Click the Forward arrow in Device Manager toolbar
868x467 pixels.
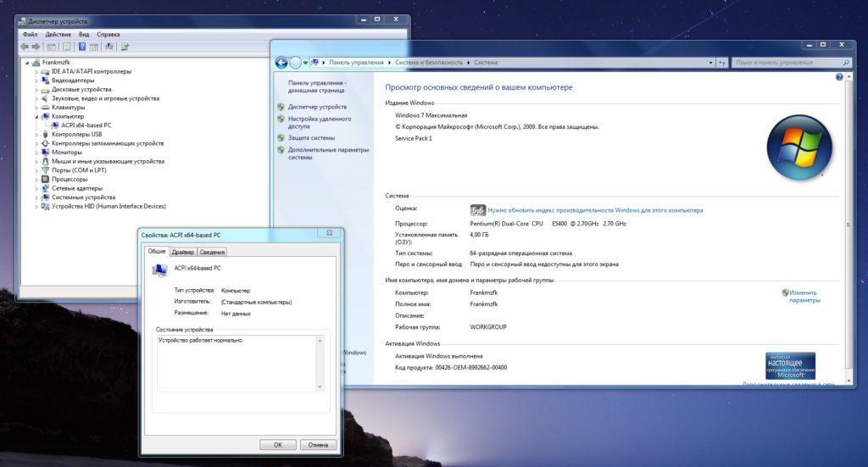click(36, 47)
